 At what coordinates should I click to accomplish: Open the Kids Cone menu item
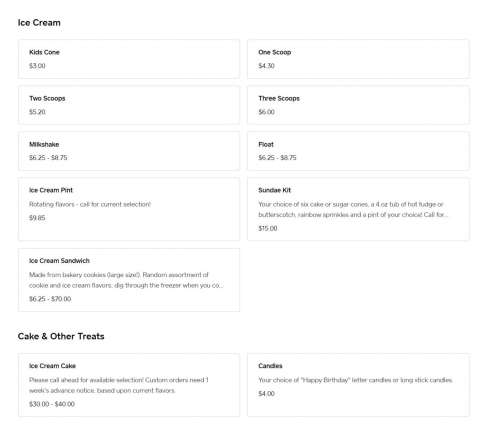[129, 59]
